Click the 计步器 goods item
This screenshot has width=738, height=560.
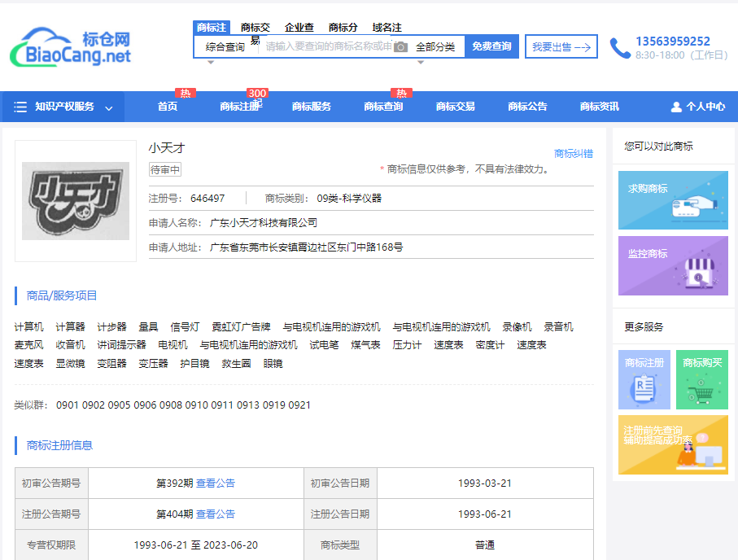tap(112, 327)
